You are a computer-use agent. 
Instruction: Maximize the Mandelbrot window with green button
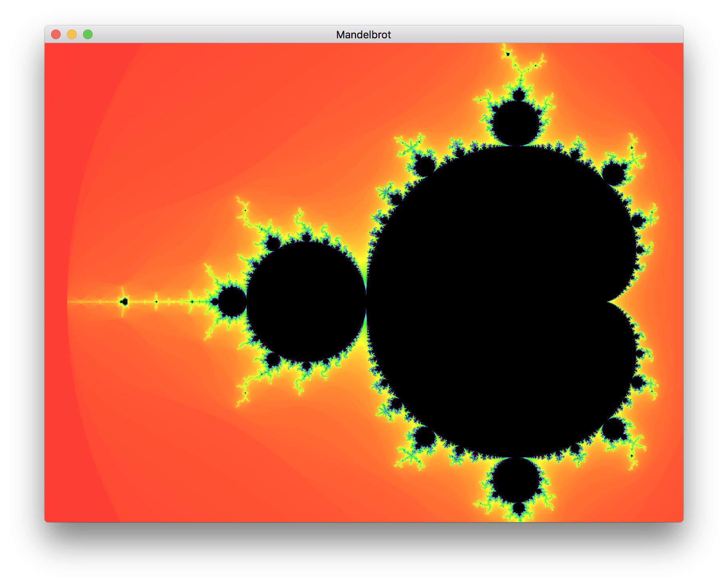(x=88, y=34)
